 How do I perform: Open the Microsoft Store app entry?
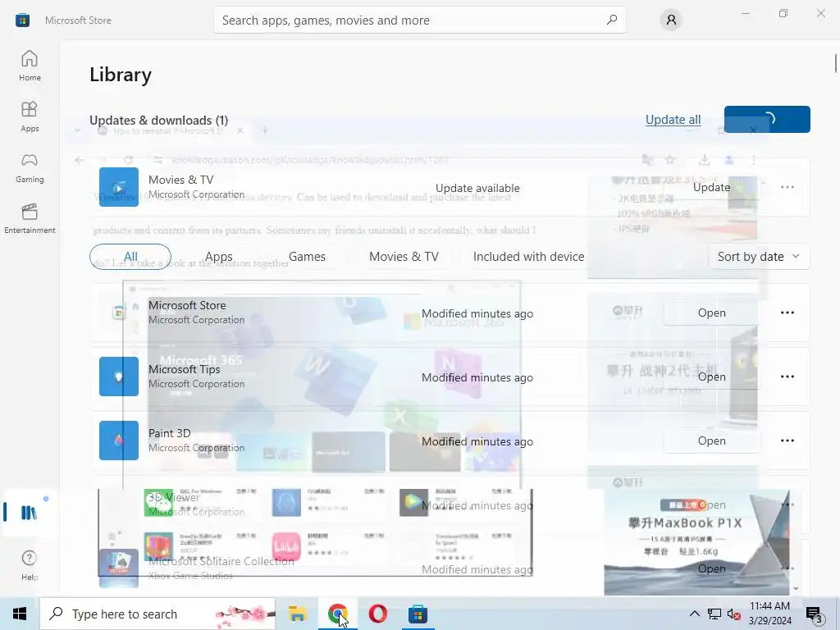click(x=711, y=313)
